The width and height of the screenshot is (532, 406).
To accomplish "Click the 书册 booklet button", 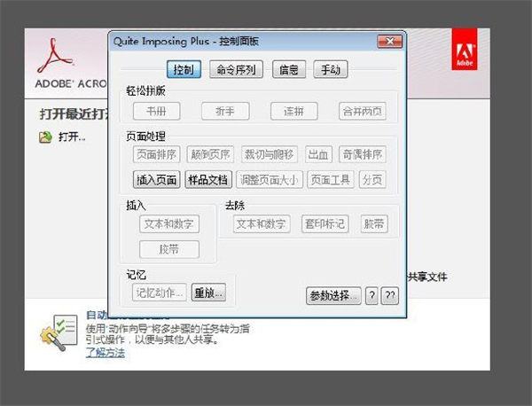I will click(157, 111).
